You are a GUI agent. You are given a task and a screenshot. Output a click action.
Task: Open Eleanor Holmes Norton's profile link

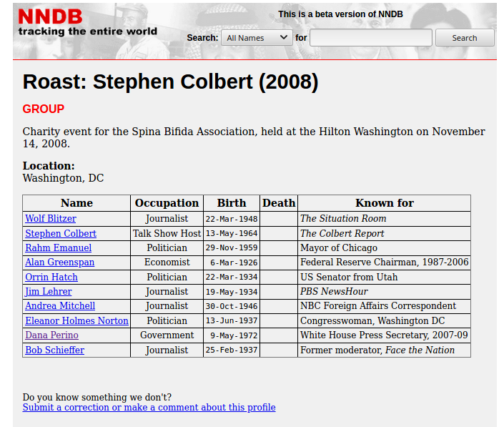pos(76,321)
